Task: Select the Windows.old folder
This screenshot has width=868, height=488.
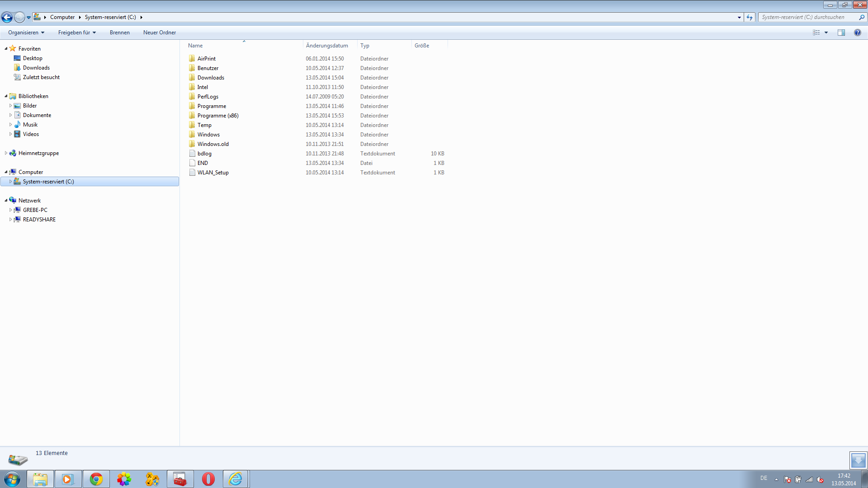Action: pos(213,144)
